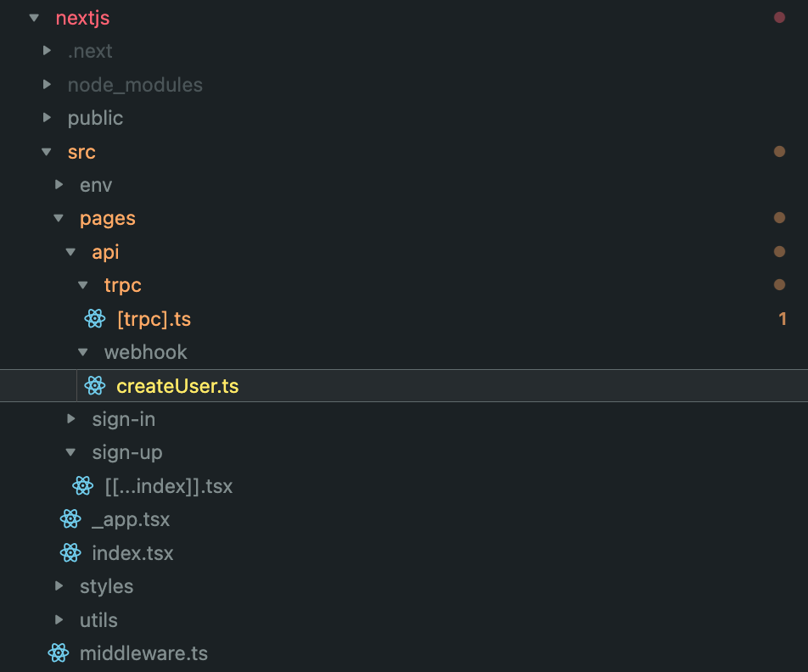Click the React icon beside [trpc].ts

click(x=94, y=319)
